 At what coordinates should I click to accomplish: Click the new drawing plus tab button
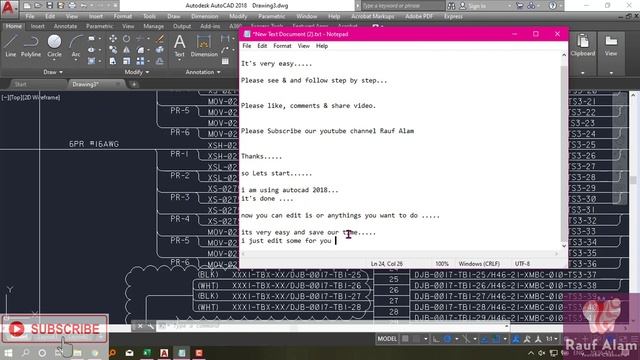click(134, 84)
